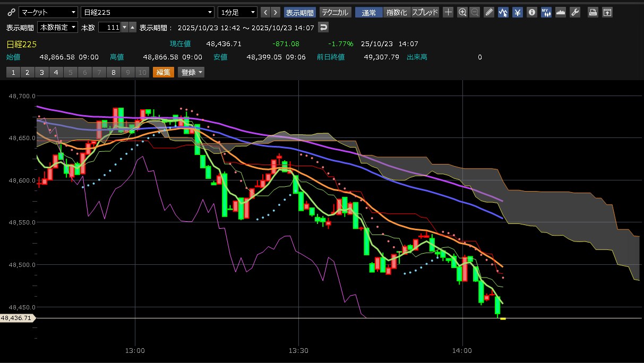This screenshot has width=644, height=363.
Task: Toggle the 通常 display mode
Action: (368, 12)
